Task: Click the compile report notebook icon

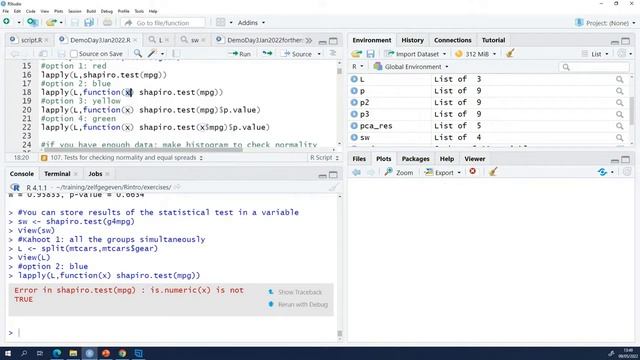Action: coord(176,53)
